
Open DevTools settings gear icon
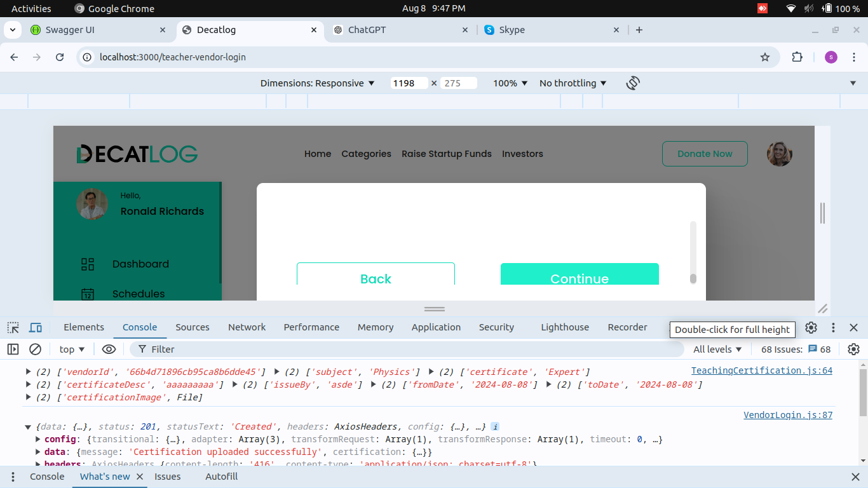(x=811, y=328)
